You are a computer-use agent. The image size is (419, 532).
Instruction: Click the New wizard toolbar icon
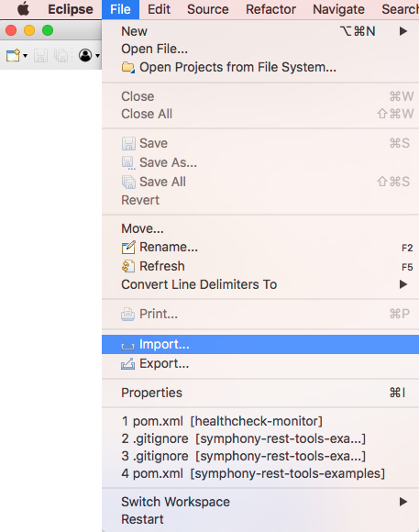(13, 55)
